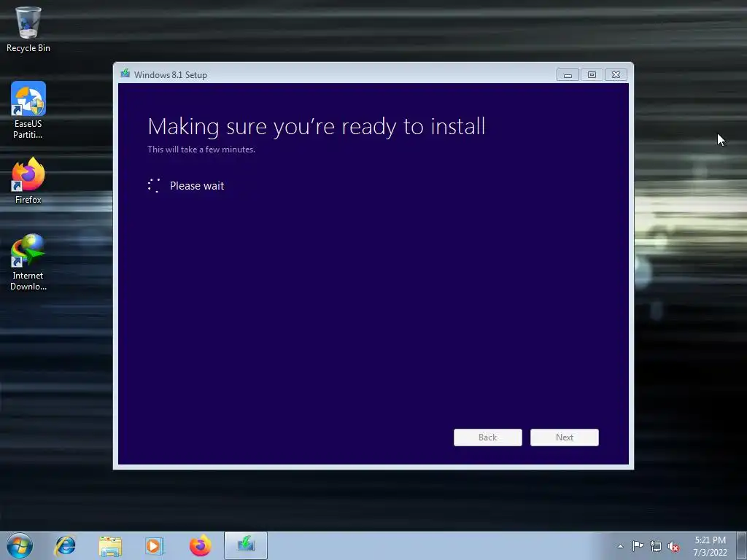Open Windows Explorer from the taskbar

click(x=110, y=546)
